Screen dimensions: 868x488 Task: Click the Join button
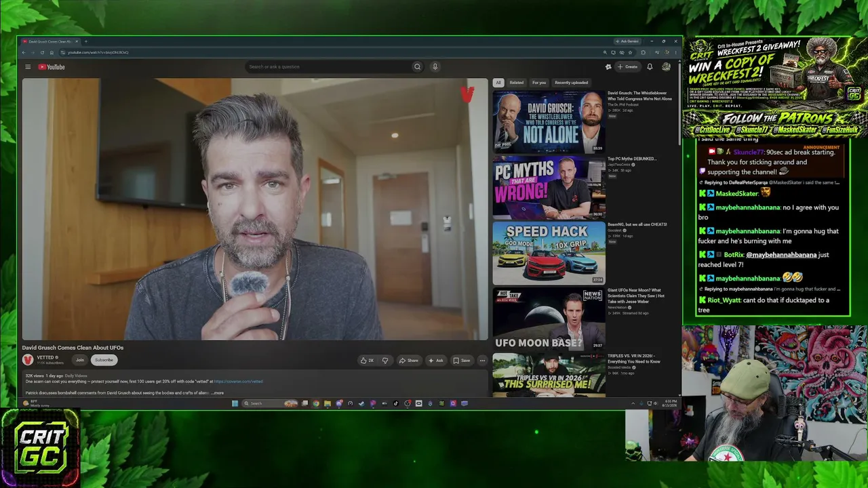pos(80,360)
